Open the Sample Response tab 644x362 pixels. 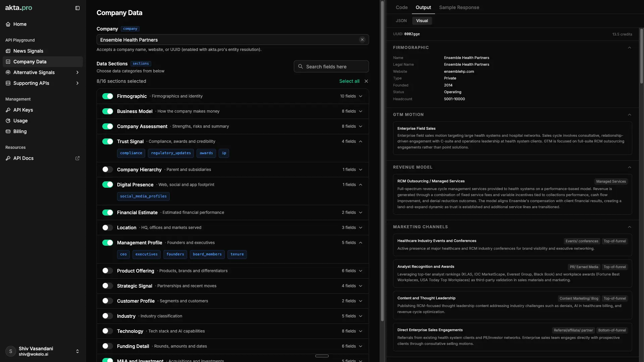[x=459, y=7]
